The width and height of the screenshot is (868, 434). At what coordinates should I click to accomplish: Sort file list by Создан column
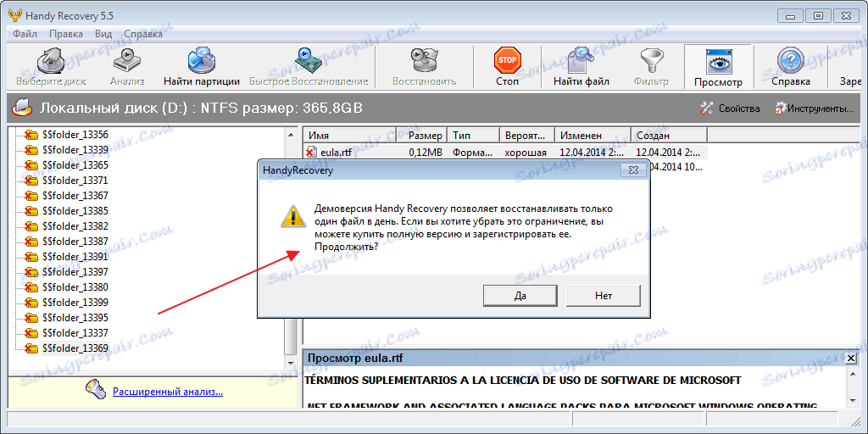(x=670, y=136)
